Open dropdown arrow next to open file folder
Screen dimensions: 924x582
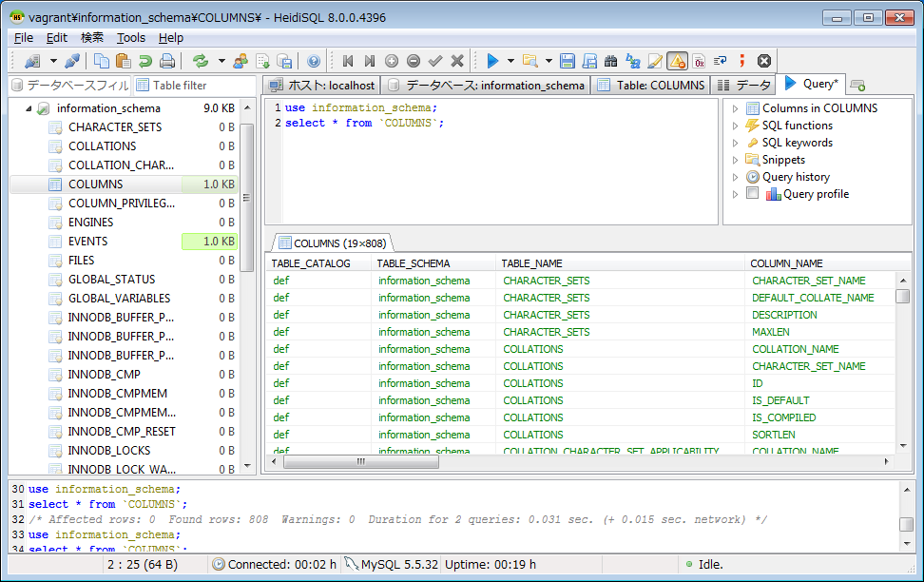click(549, 61)
